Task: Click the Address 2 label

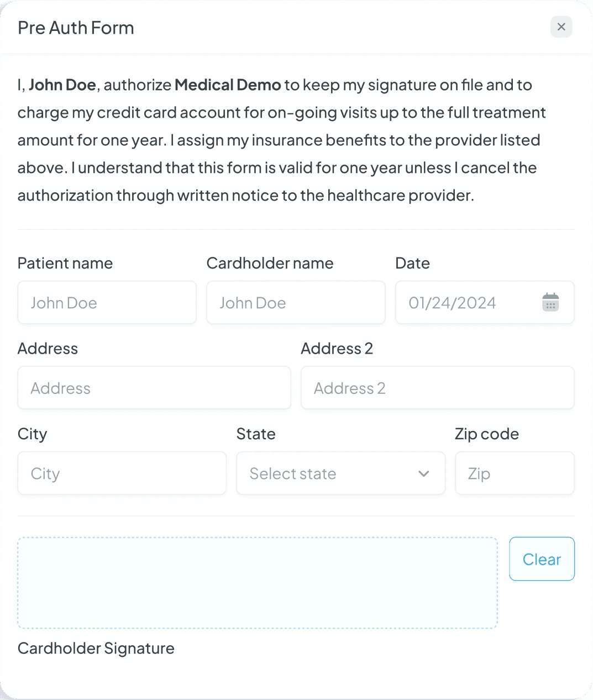Action: coord(337,349)
